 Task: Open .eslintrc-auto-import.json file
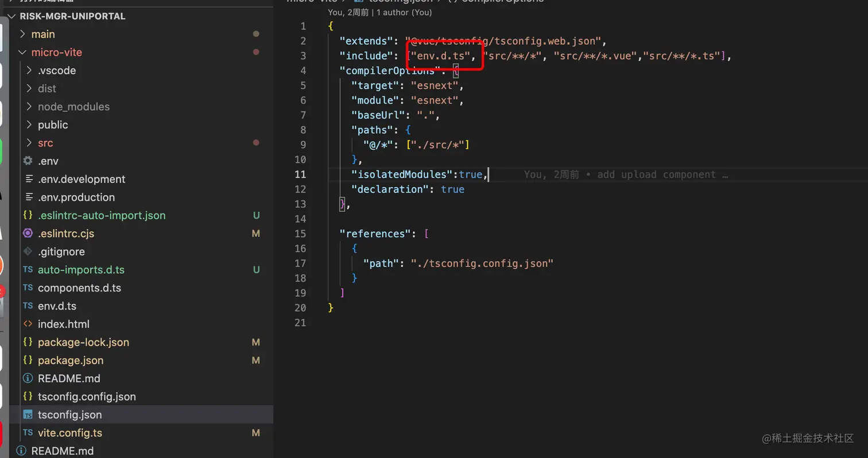[x=102, y=215]
